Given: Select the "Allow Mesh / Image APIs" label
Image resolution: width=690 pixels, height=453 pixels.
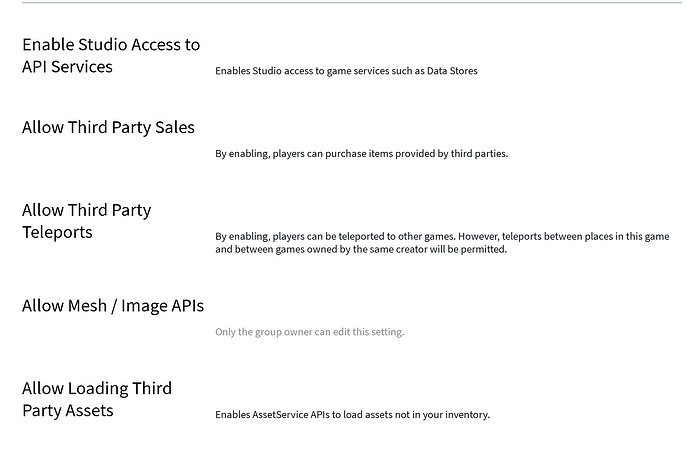Looking at the screenshot, I should (112, 306).
